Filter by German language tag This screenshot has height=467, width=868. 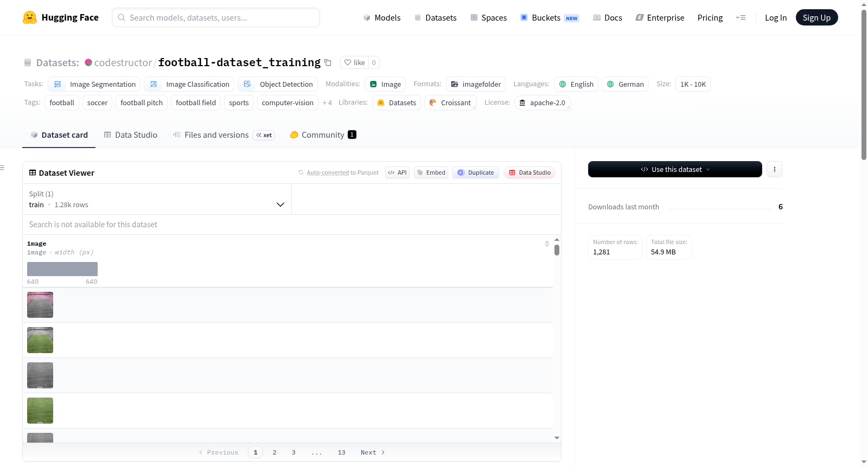click(x=625, y=84)
